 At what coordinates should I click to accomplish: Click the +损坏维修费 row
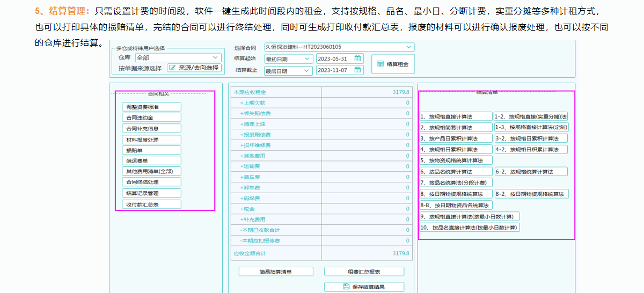click(321, 145)
